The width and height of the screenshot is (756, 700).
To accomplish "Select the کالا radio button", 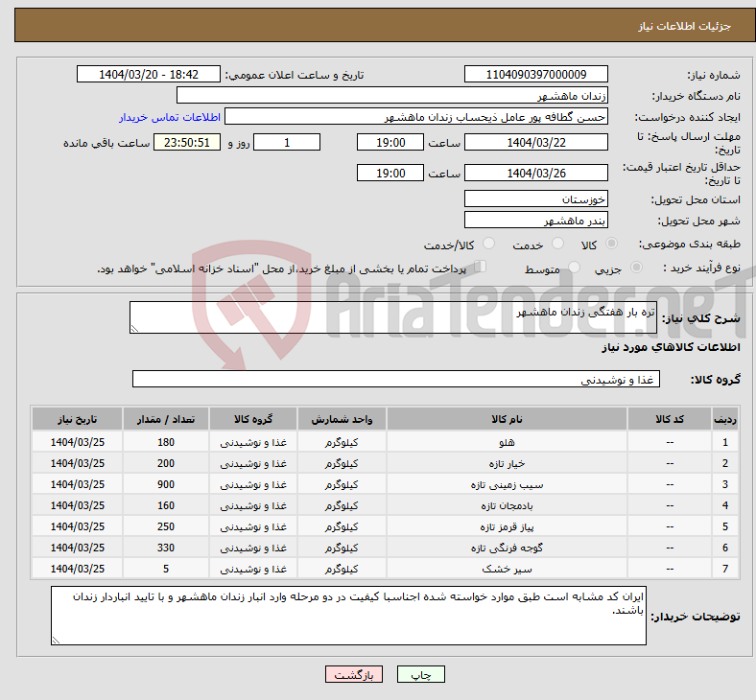I will 611,244.
